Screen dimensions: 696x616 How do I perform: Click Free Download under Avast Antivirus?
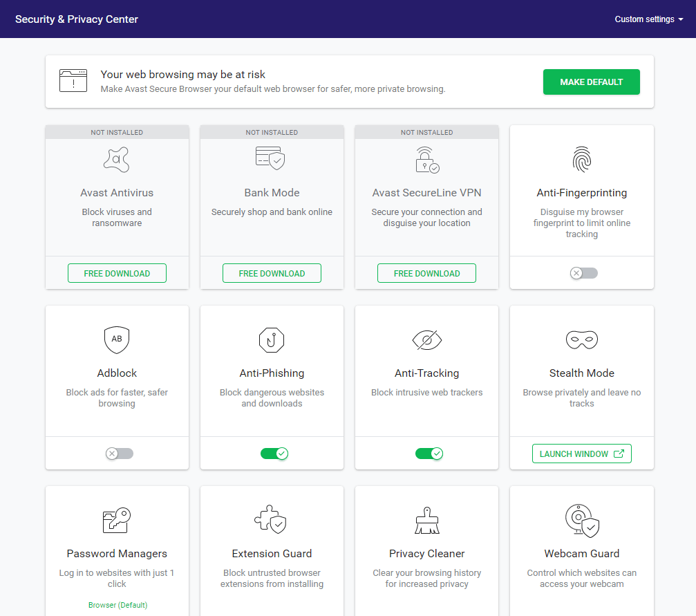117,273
